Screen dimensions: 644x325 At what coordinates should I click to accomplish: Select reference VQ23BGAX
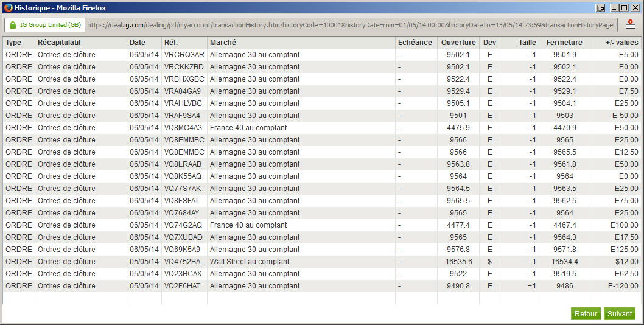coord(183,274)
